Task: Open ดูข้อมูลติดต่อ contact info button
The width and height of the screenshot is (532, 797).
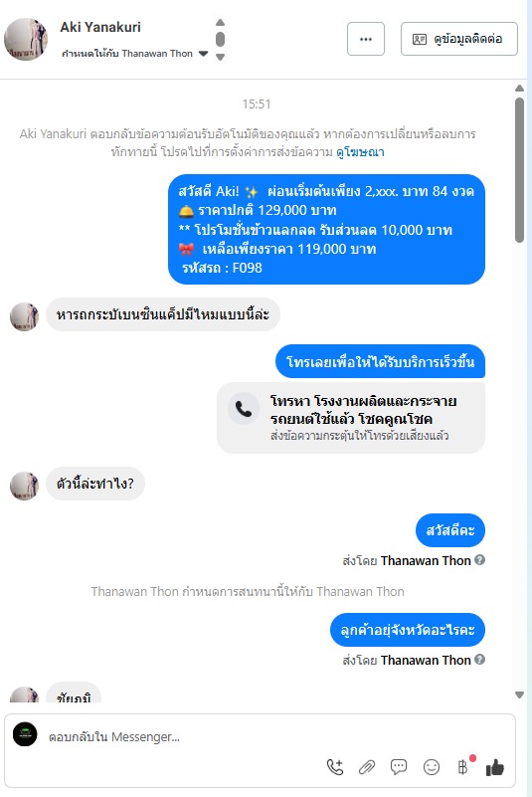Action: tap(459, 39)
